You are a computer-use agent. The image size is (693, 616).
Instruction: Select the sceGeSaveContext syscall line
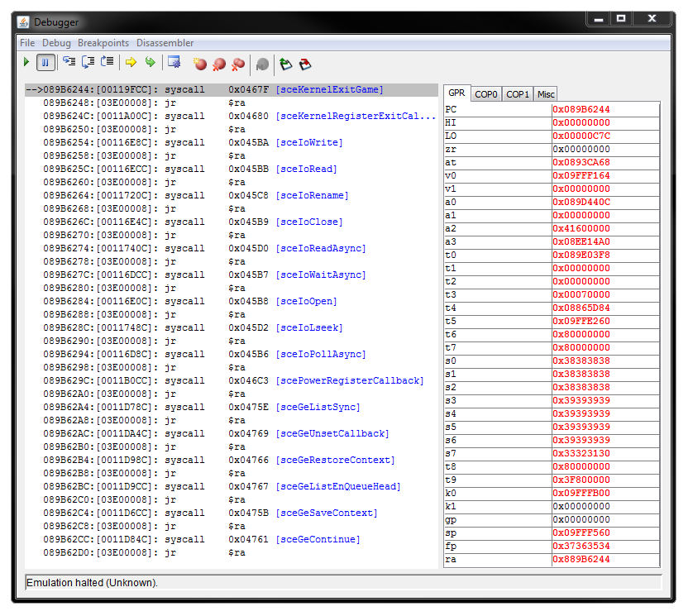[232, 513]
